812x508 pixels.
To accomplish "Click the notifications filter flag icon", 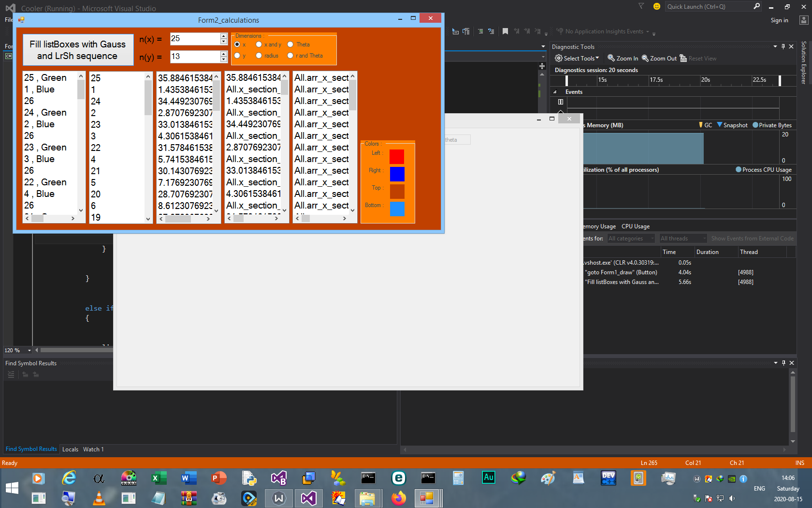I will coord(641,6).
